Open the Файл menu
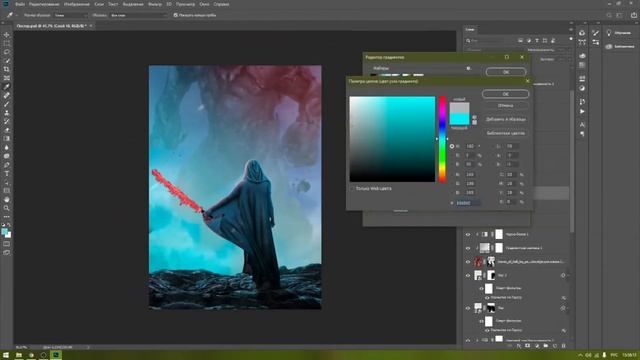The image size is (640, 360). (x=20, y=4)
